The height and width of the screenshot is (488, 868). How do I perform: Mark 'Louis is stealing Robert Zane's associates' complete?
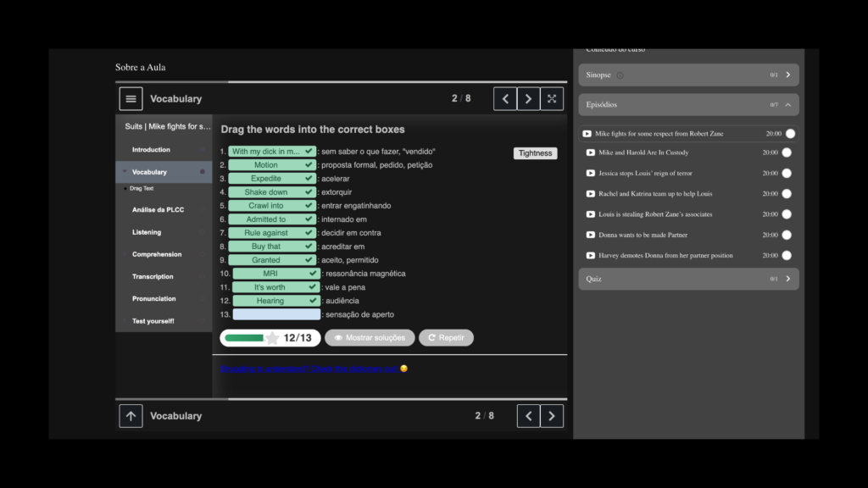(788, 214)
